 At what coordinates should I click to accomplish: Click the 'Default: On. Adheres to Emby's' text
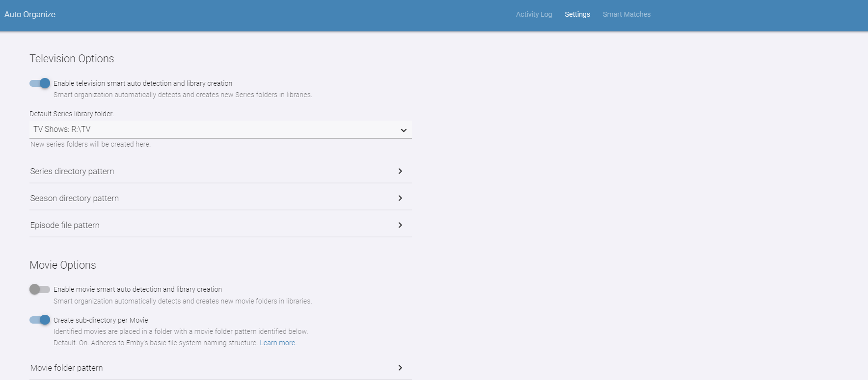[156, 343]
